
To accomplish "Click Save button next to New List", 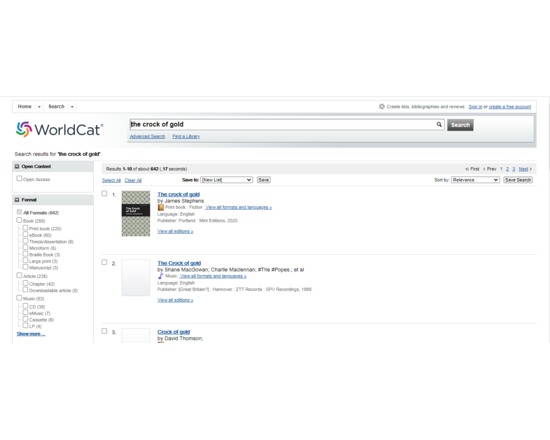I will click(x=263, y=180).
